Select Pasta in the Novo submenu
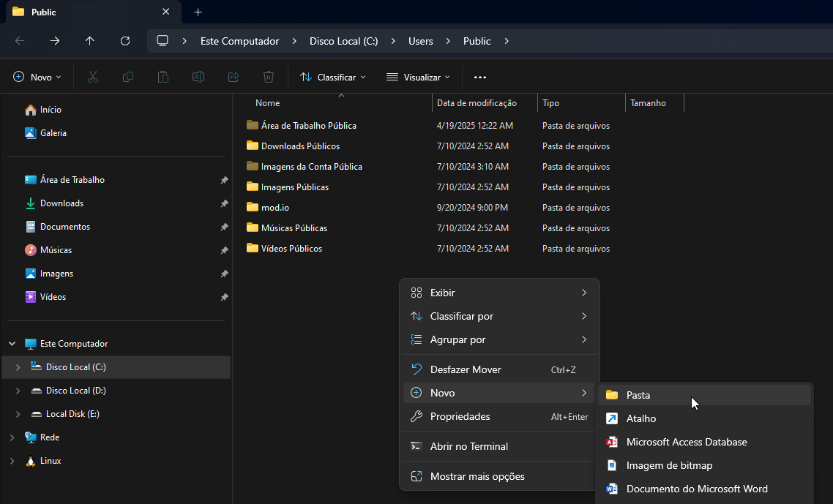The width and height of the screenshot is (833, 504). (638, 395)
